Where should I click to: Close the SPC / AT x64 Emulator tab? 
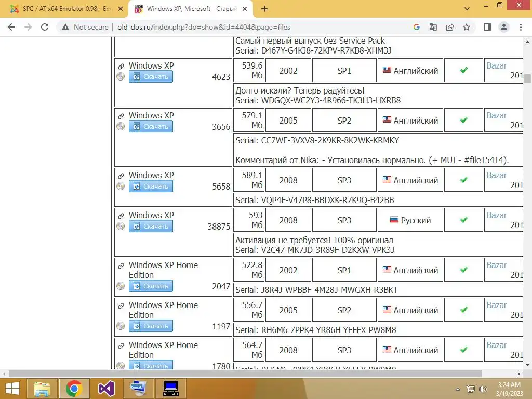[121, 9]
